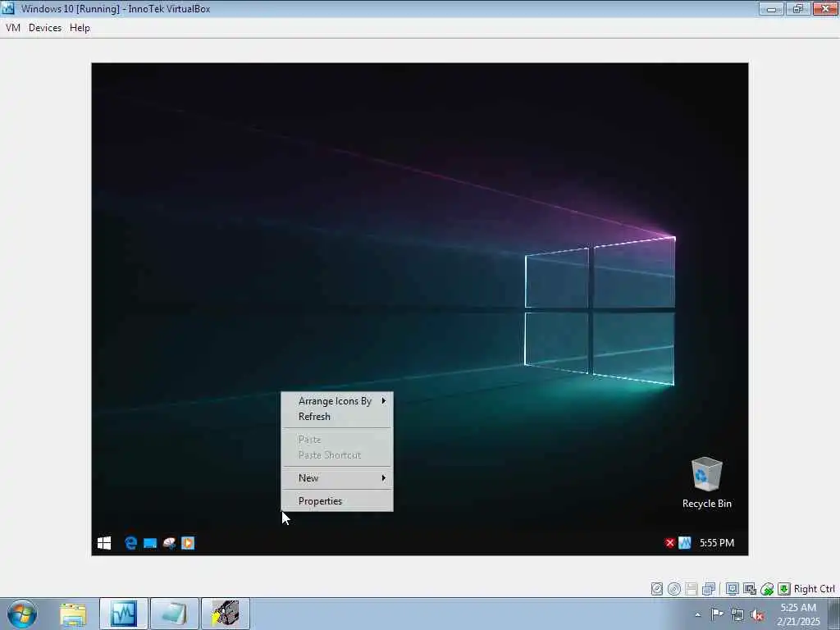Click the muted volume tray icon

coord(757,615)
